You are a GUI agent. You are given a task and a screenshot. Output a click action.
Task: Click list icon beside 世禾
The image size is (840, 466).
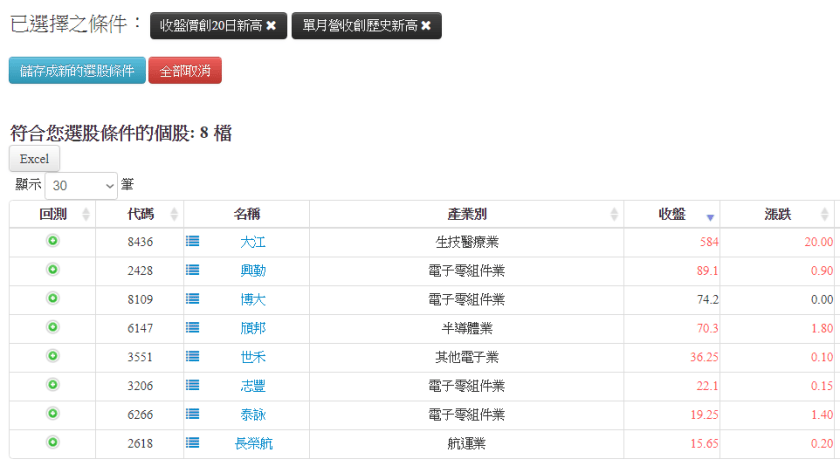coord(193,356)
